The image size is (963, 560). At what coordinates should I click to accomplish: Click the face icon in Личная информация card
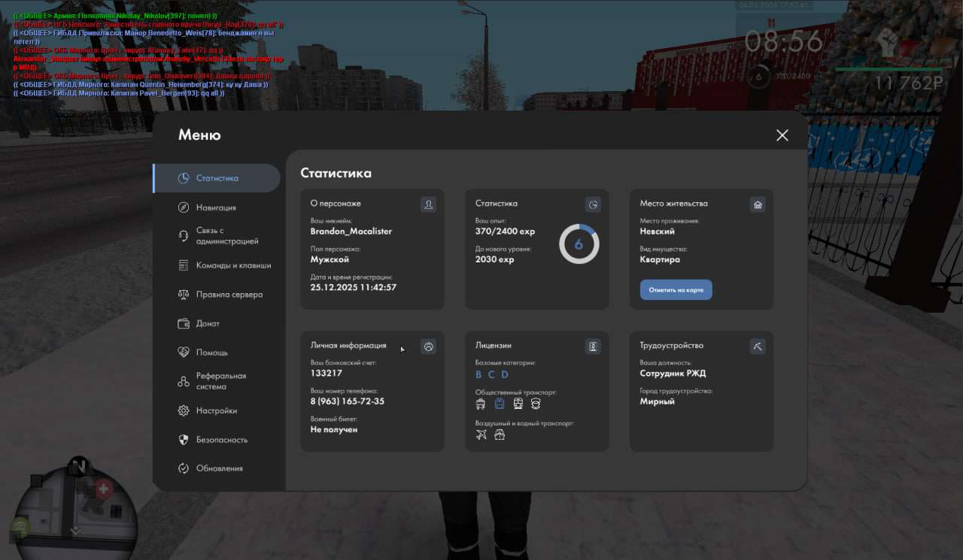click(x=428, y=347)
